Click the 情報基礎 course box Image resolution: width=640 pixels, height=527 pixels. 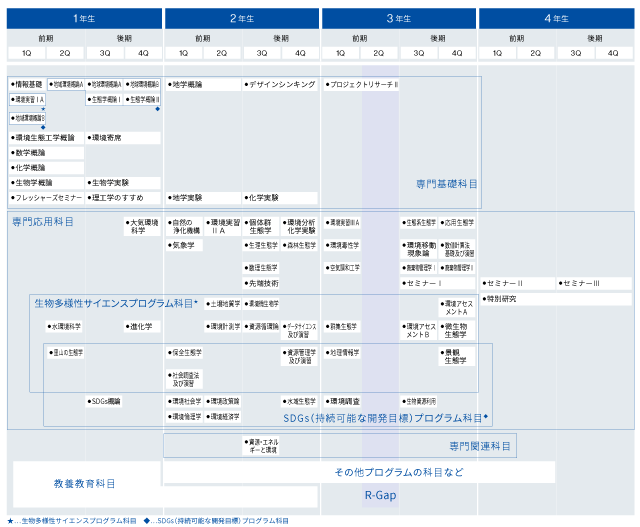(x=27, y=85)
